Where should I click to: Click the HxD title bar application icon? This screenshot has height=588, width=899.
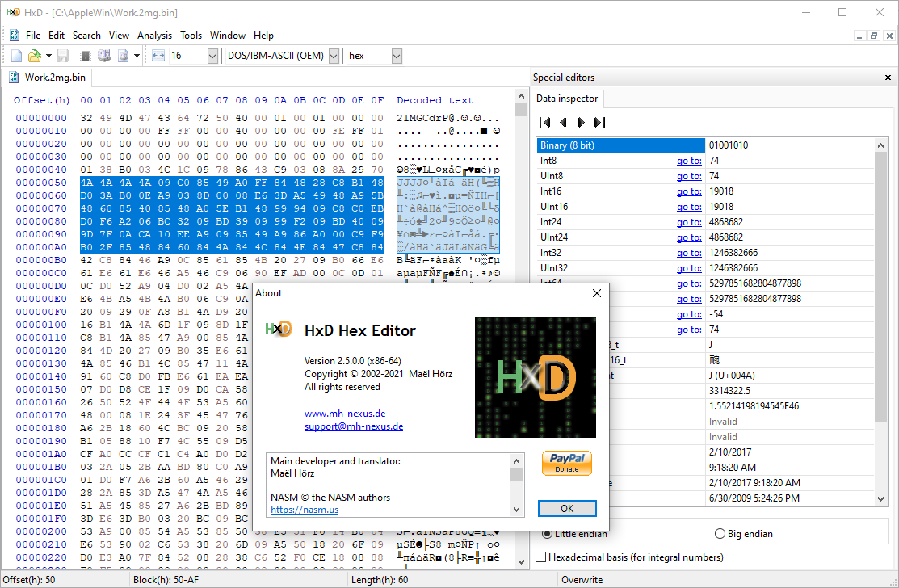pos(13,12)
